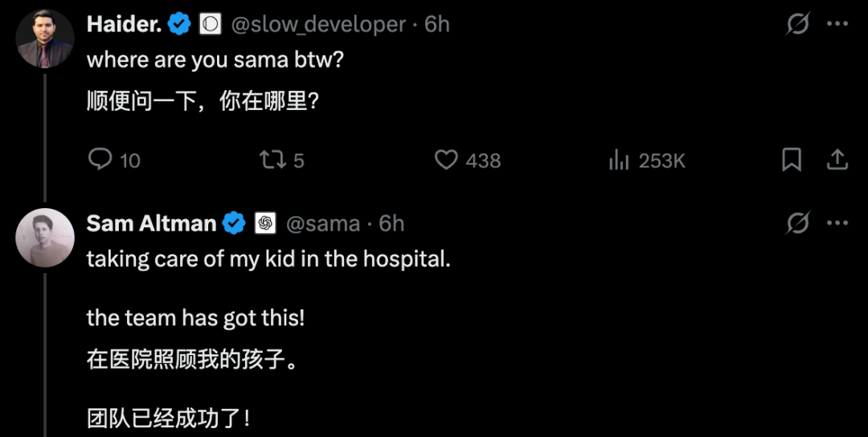This screenshot has width=868, height=437.
Task: Open the more options menu on Sam Altman's reply
Action: point(837,223)
